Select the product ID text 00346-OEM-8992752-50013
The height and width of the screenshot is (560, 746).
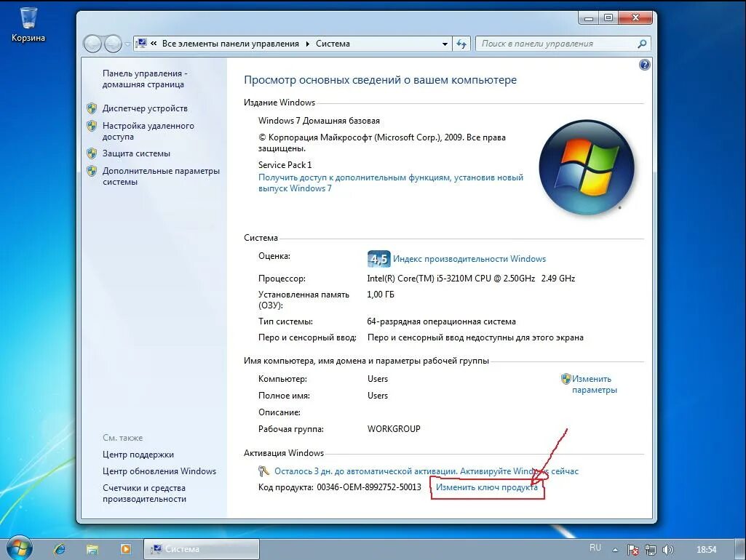pyautogui.click(x=369, y=487)
